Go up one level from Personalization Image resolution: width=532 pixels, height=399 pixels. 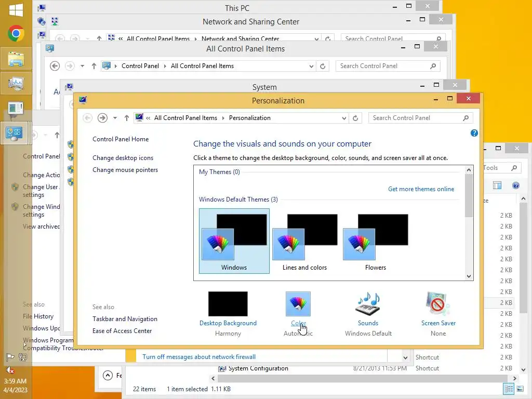click(x=127, y=118)
